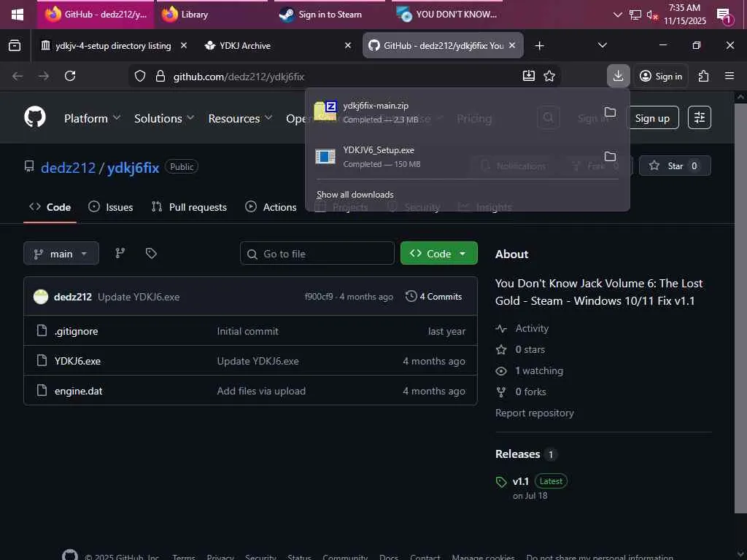
Task: Expand the Solutions menu
Action: (x=164, y=118)
